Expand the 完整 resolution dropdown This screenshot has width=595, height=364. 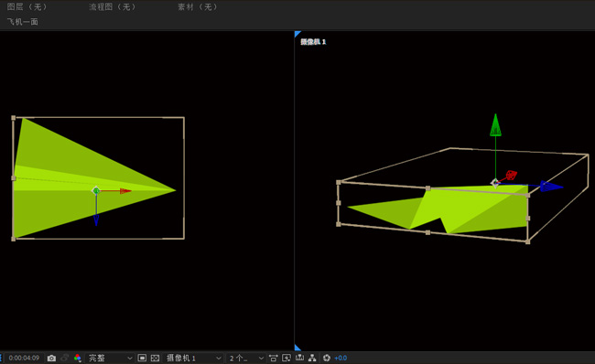pyautogui.click(x=110, y=358)
